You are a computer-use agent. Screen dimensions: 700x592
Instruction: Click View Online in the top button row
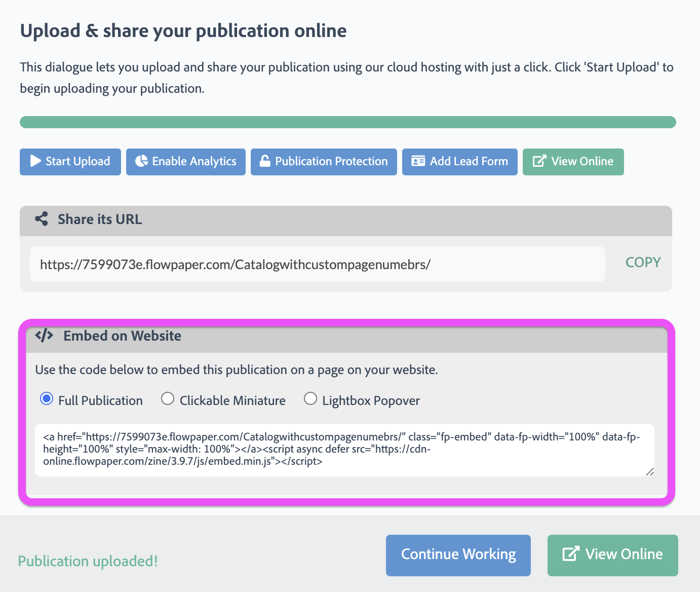573,162
